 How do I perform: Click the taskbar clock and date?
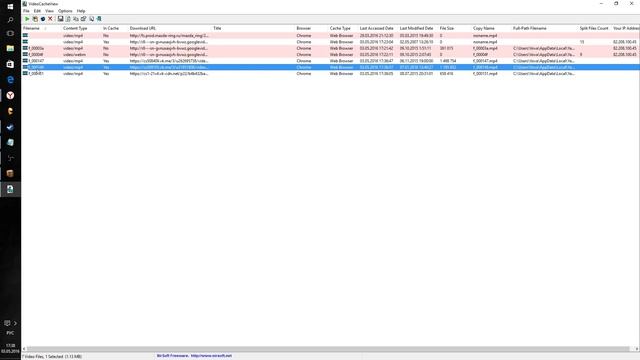click(x=10, y=348)
